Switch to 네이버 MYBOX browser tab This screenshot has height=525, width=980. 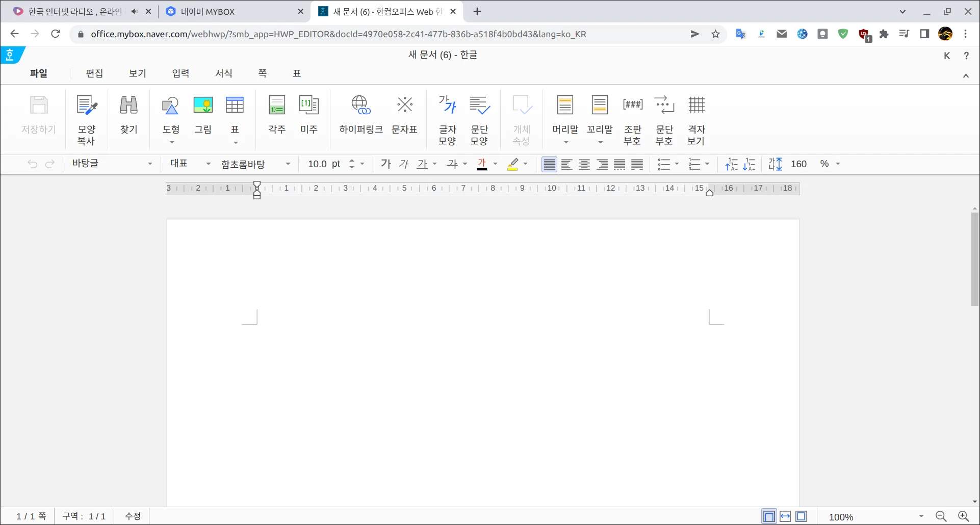(x=236, y=11)
